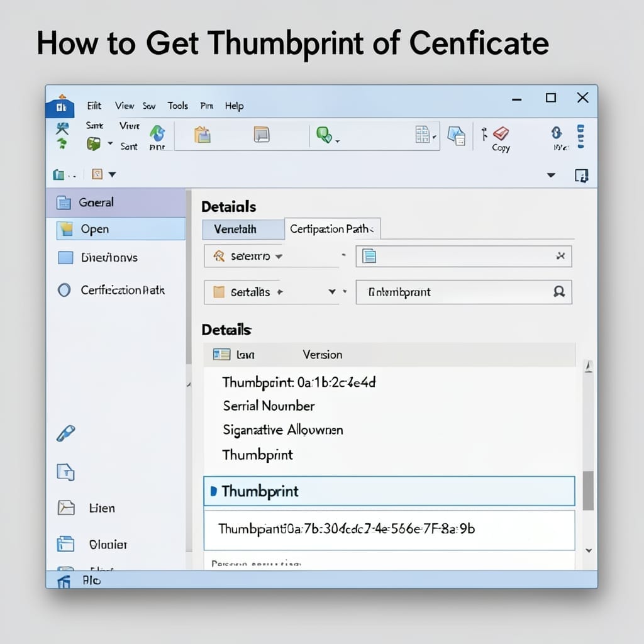
Task: Click the red Copy icon
Action: pyautogui.click(x=501, y=133)
